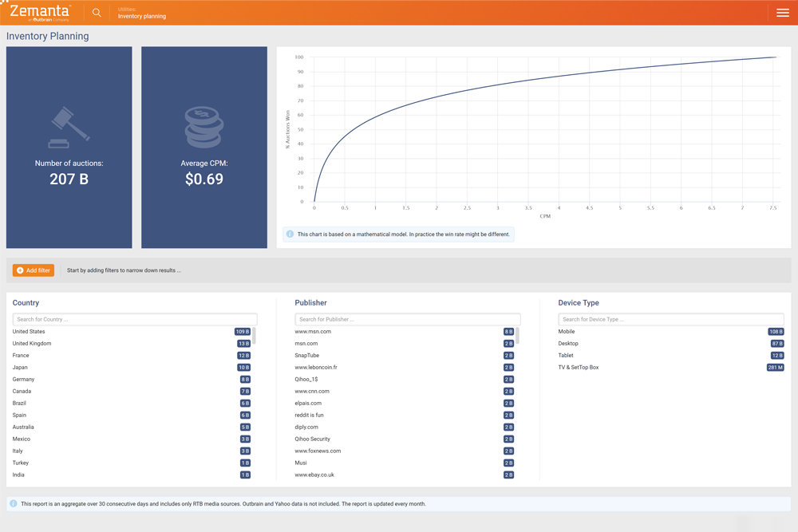The image size is (798, 532).
Task: Select Mobile in the Device Type list
Action: tap(567, 331)
